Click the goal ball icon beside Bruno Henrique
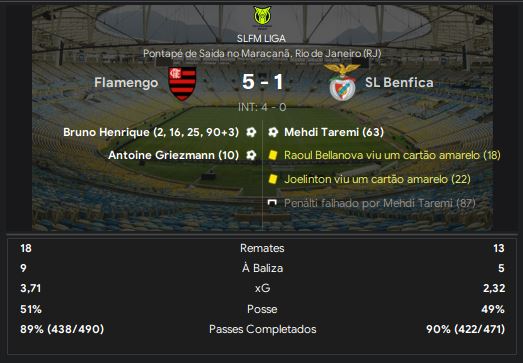 (x=251, y=132)
